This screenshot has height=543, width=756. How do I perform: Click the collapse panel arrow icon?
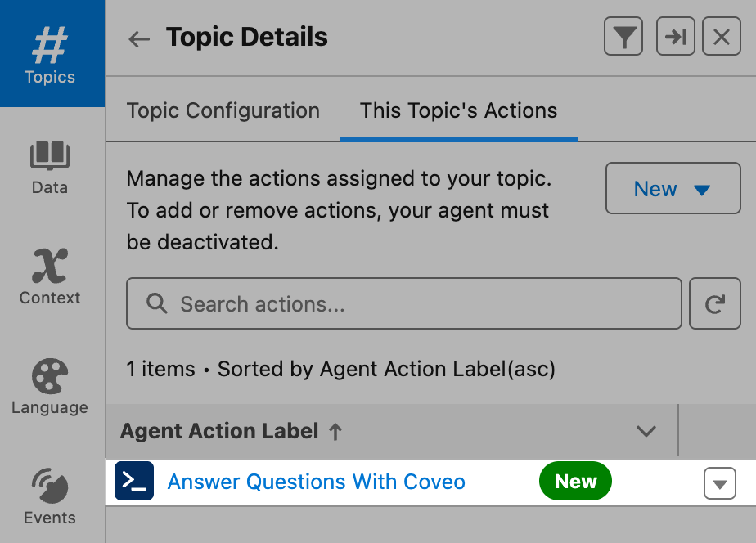(x=676, y=38)
